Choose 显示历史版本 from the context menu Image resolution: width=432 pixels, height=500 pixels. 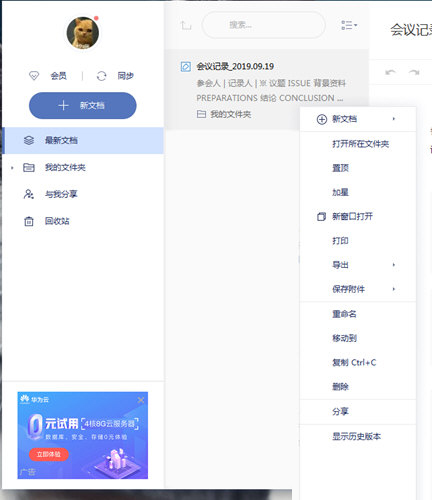pyautogui.click(x=358, y=436)
